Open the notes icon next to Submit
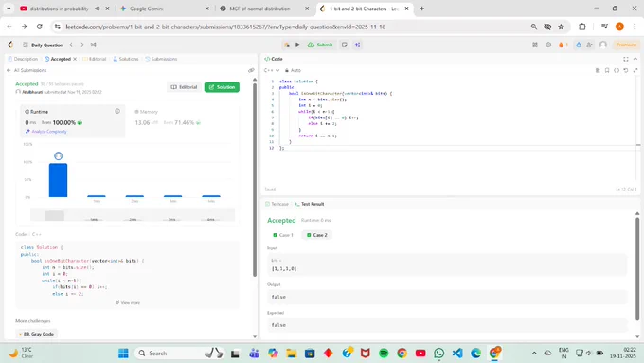644x363 pixels. pyautogui.click(x=344, y=45)
